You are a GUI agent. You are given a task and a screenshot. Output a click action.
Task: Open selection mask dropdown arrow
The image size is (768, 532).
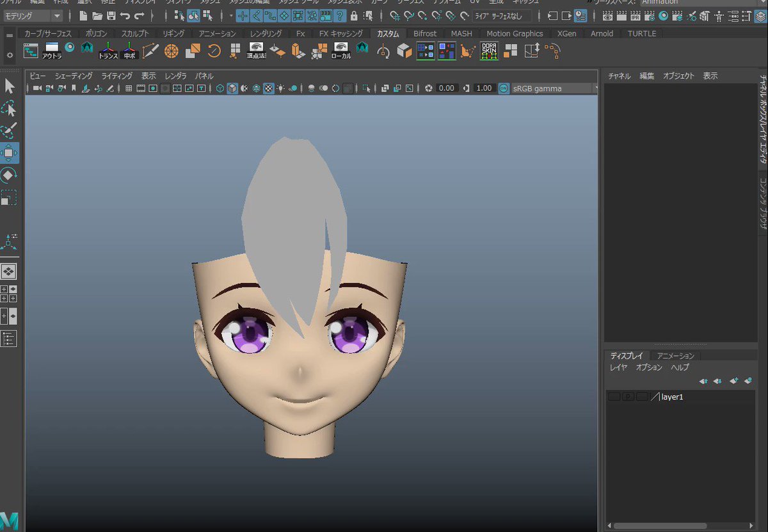(230, 15)
